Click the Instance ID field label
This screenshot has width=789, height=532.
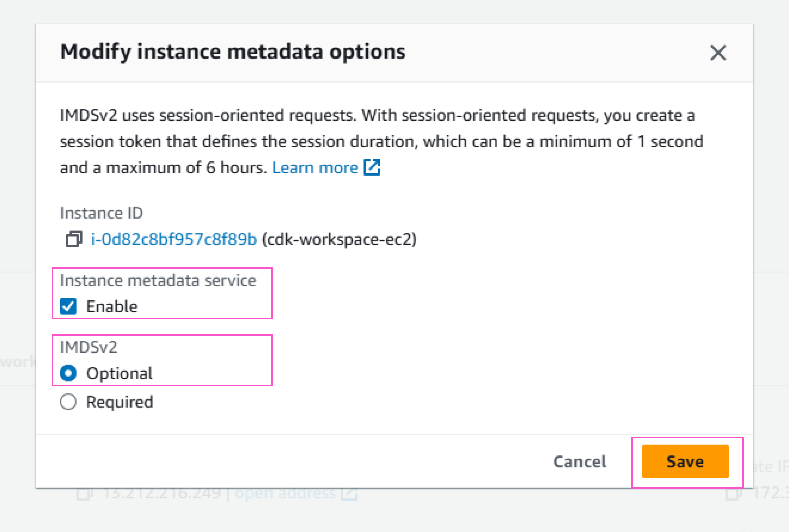[x=101, y=213]
